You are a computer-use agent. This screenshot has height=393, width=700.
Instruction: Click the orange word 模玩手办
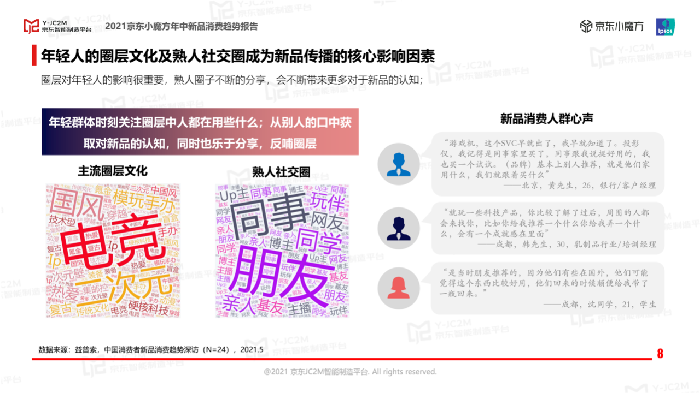(143, 201)
